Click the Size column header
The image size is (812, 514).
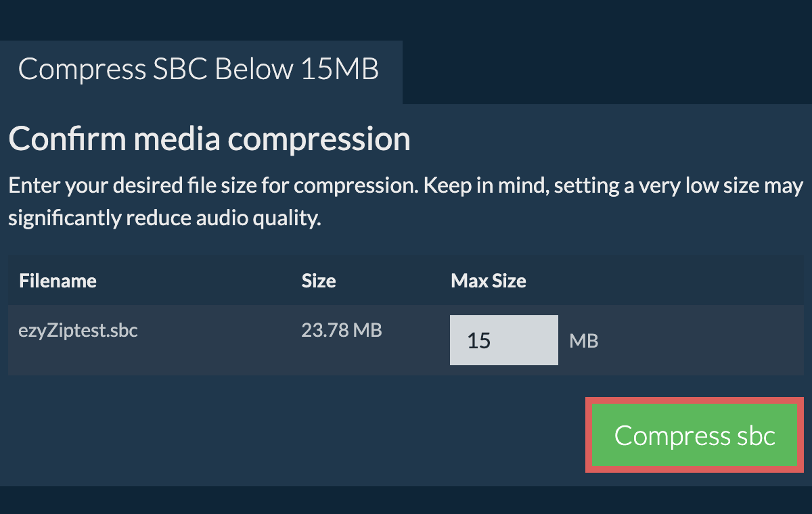(x=319, y=281)
